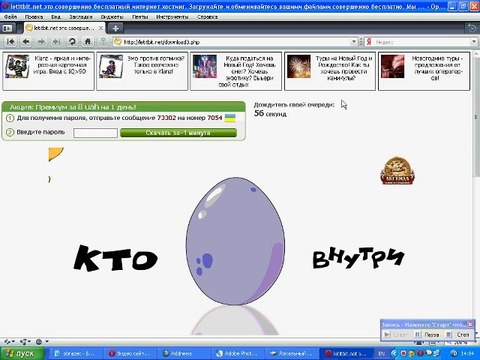
Task: Click Пауза in the recorder window
Action: coord(427,334)
